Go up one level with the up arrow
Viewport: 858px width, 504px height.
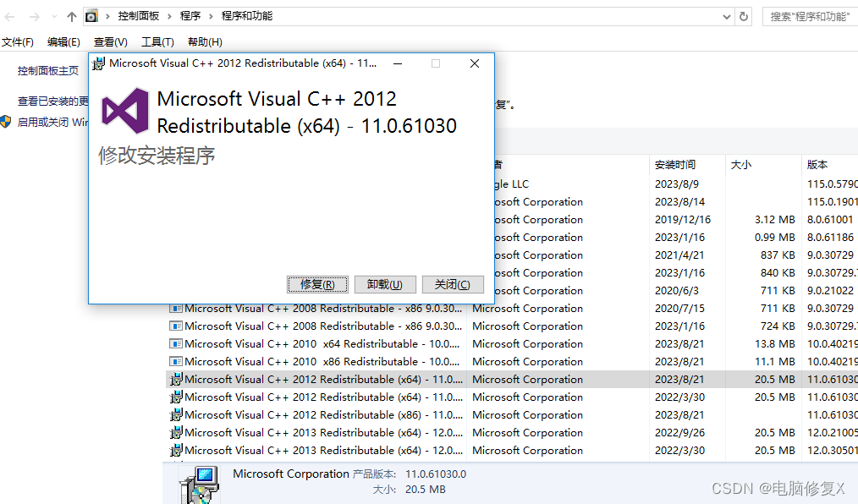coord(72,17)
